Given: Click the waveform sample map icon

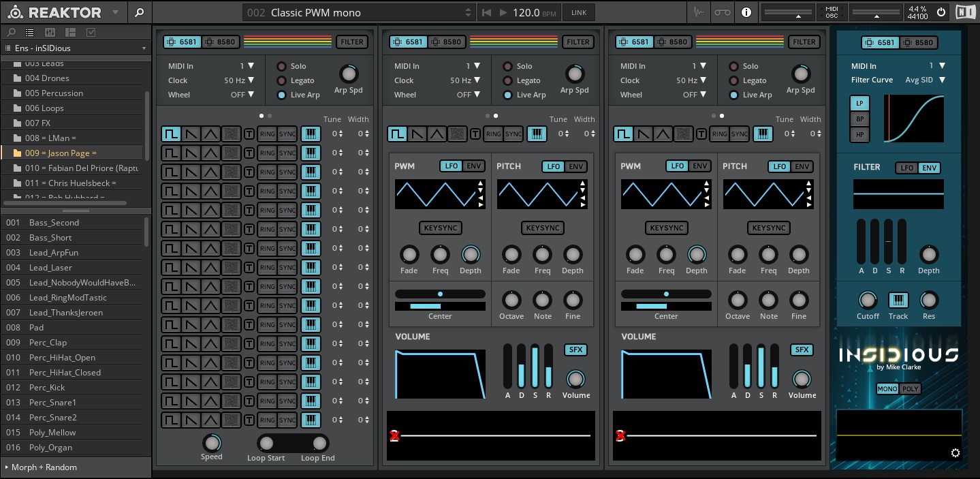Looking at the screenshot, I should click(x=698, y=12).
